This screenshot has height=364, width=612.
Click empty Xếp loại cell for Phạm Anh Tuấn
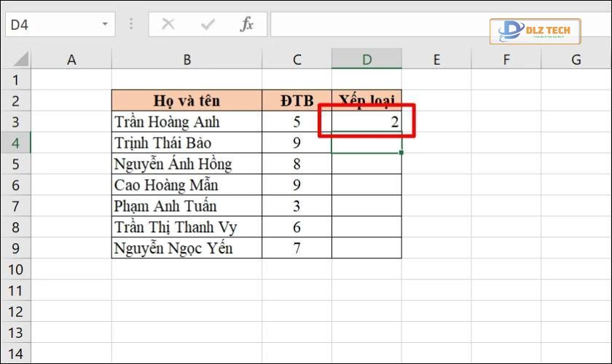[x=367, y=206]
